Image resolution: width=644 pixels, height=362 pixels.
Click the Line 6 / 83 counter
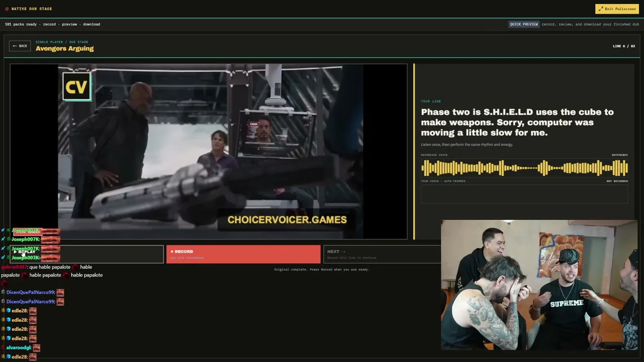(x=624, y=46)
